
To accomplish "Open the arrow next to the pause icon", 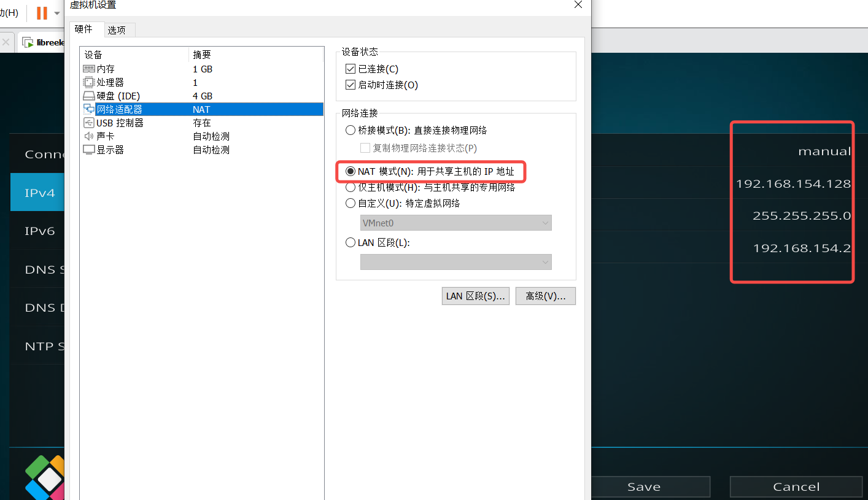I will (x=57, y=13).
